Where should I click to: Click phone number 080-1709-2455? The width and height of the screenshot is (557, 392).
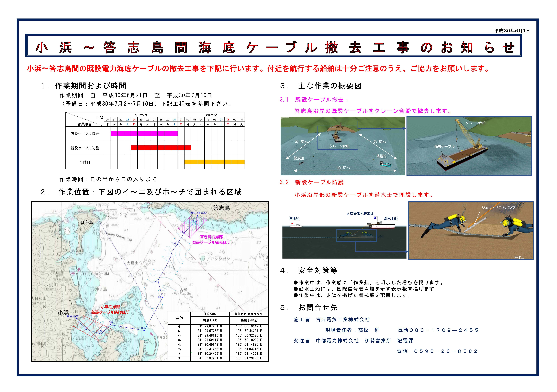[x=444, y=330]
